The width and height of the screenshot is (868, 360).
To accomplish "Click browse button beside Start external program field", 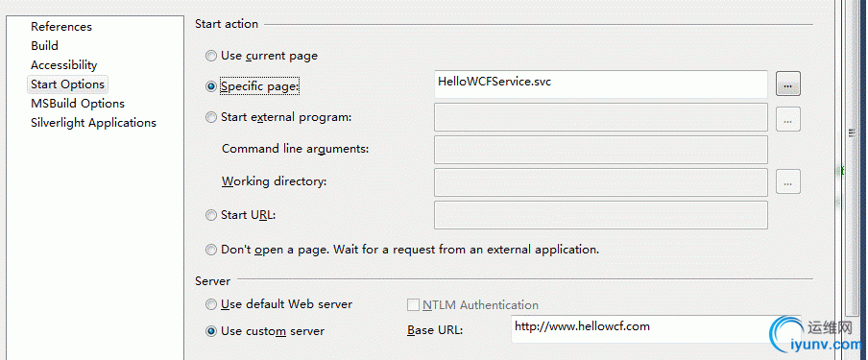I will coord(787,118).
